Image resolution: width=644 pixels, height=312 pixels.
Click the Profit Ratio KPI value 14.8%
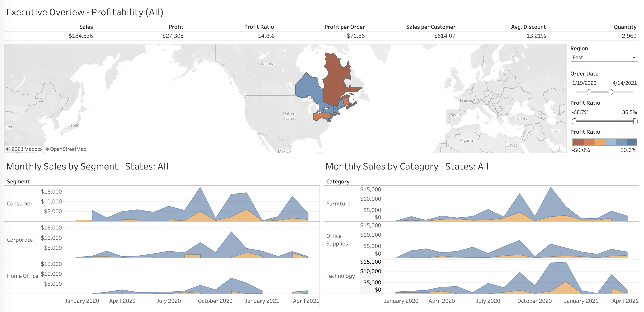coord(266,36)
